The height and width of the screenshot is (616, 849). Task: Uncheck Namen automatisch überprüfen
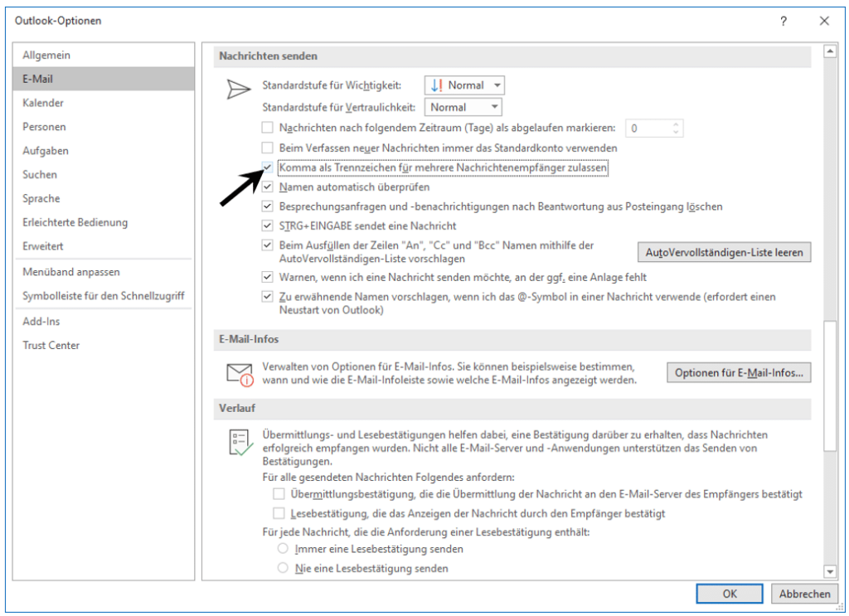267,187
